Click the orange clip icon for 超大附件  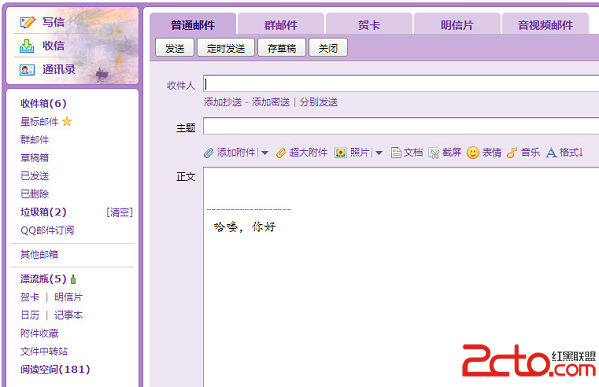pos(281,153)
